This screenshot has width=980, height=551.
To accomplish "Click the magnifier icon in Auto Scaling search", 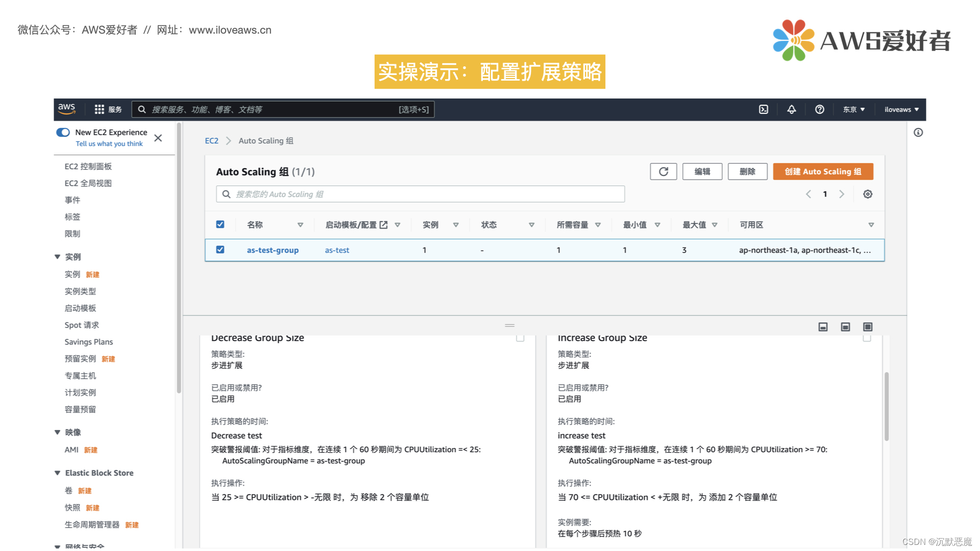I will coord(226,194).
